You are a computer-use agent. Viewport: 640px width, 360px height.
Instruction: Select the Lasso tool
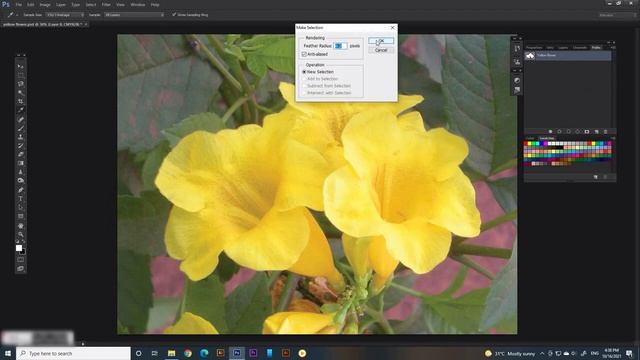(20, 84)
